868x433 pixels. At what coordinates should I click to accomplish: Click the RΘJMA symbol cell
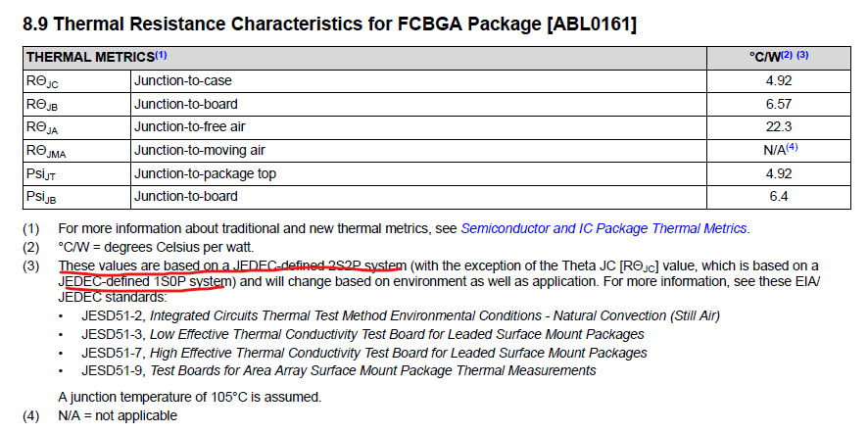tap(77, 151)
